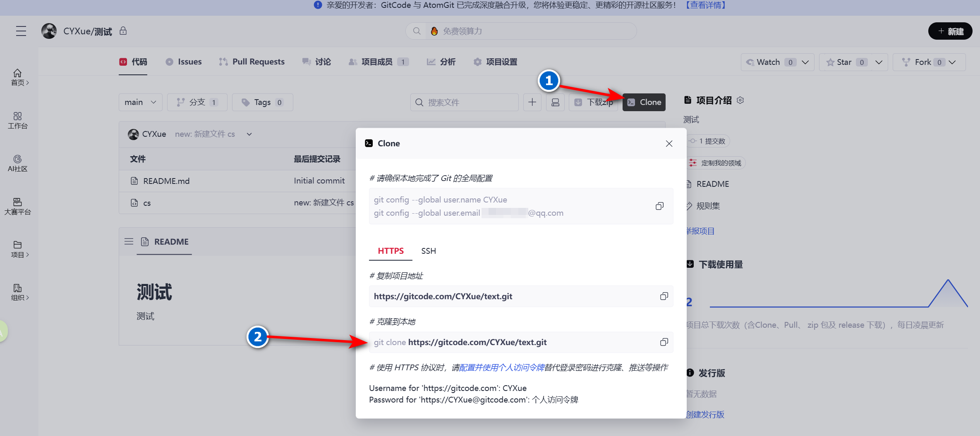The image size is (980, 436).
Task: Open the main branch dropdown
Action: (140, 102)
